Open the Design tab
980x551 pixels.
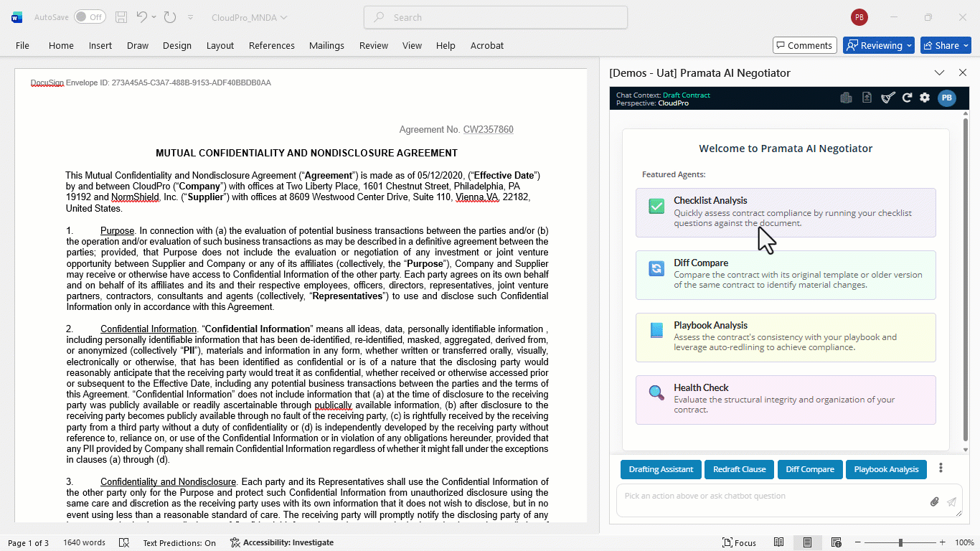point(177,45)
